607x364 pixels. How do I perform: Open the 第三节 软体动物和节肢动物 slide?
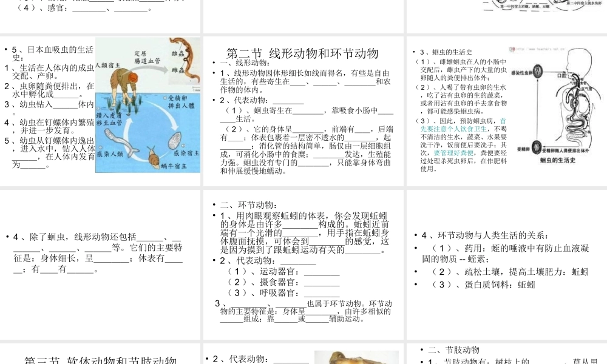[x=100, y=354]
